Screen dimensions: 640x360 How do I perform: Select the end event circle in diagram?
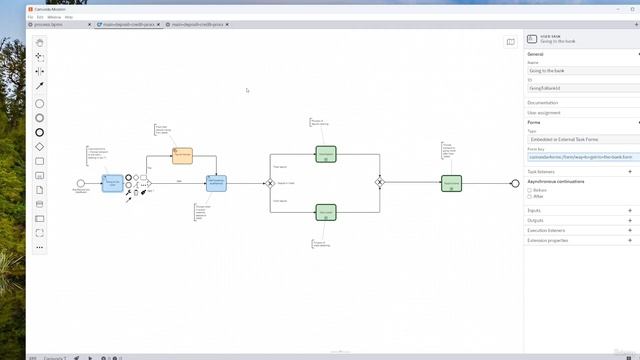[x=515, y=183]
